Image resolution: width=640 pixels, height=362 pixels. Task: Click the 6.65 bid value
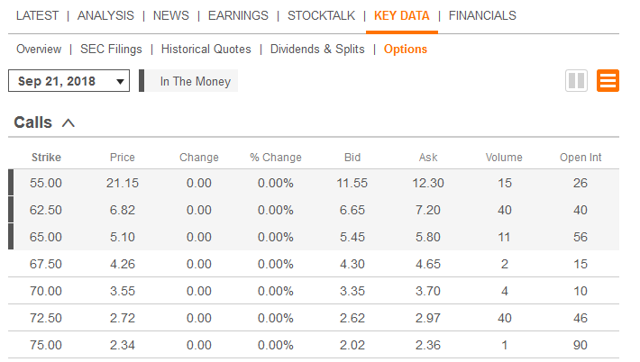click(352, 210)
